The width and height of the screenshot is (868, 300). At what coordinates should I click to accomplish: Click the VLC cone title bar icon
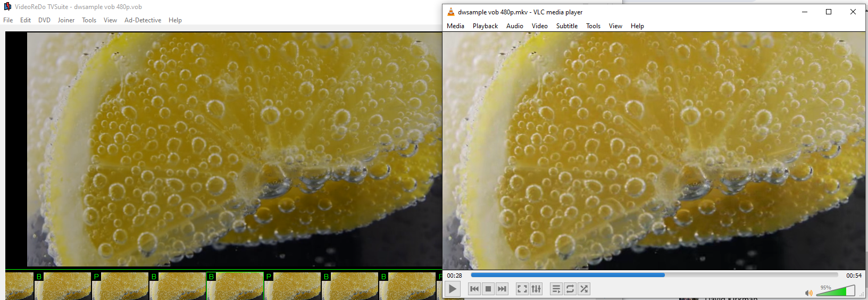click(x=450, y=12)
